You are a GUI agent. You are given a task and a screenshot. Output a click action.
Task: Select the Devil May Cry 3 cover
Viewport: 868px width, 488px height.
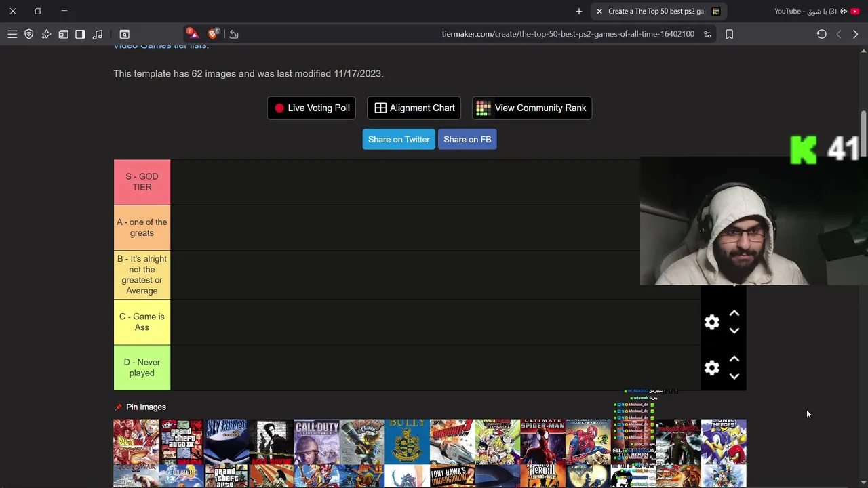pyautogui.click(x=678, y=441)
